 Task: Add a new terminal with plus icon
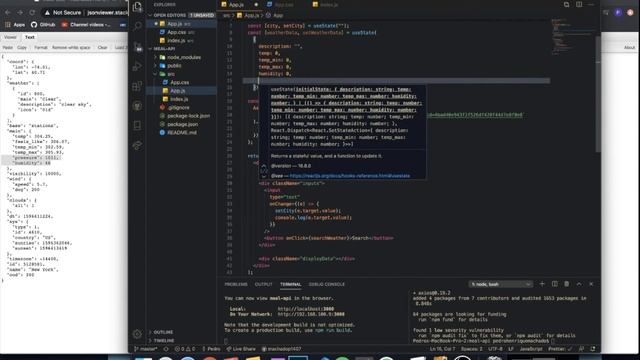tap(542, 284)
